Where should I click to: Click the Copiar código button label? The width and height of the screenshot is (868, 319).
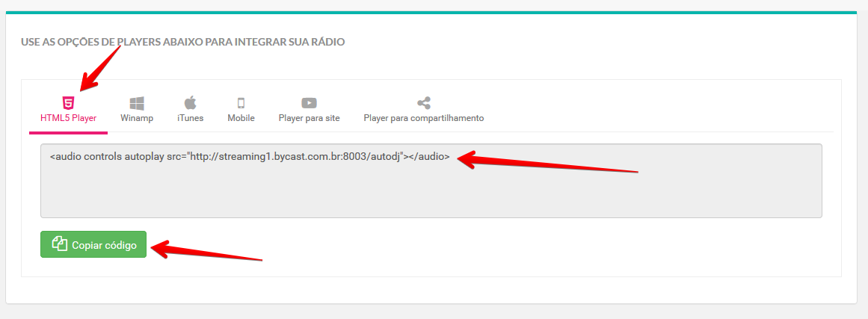point(104,246)
